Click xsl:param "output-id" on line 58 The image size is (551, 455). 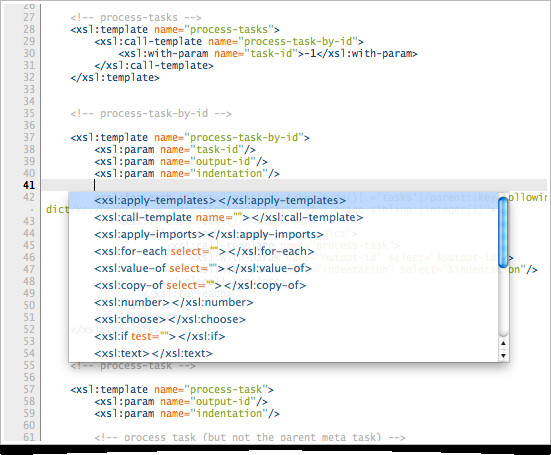click(x=181, y=401)
